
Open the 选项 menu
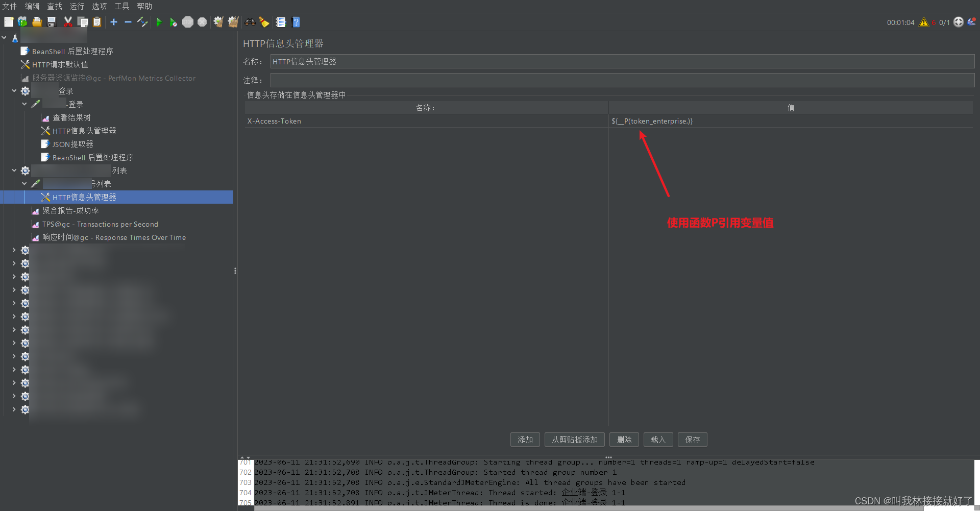click(x=100, y=6)
